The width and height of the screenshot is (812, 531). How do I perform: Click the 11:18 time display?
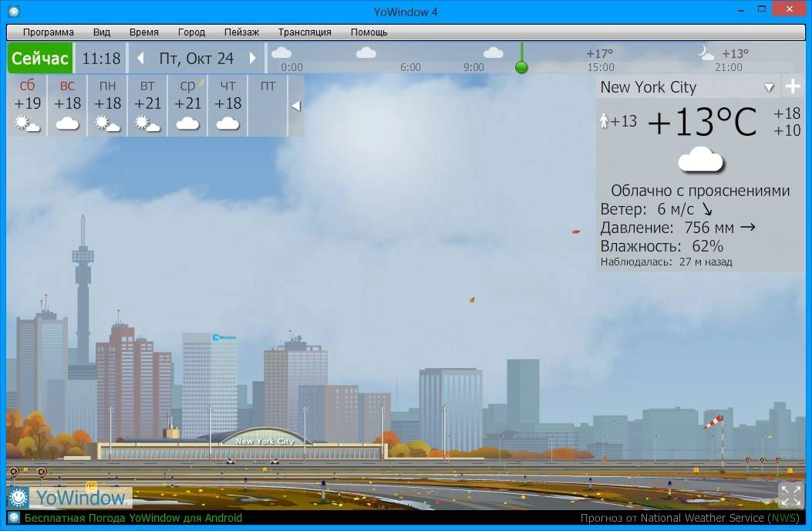[x=102, y=59]
